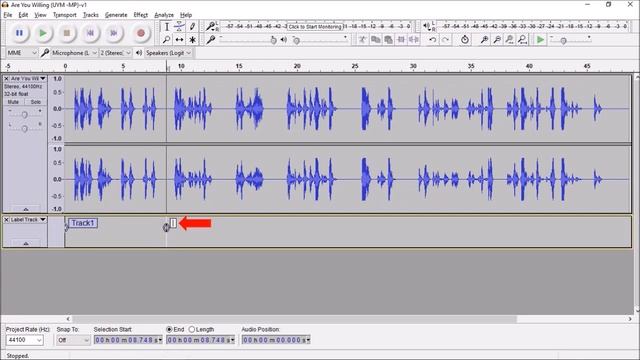
Task: Click Start Monitoring on recording meter
Action: [x=315, y=27]
